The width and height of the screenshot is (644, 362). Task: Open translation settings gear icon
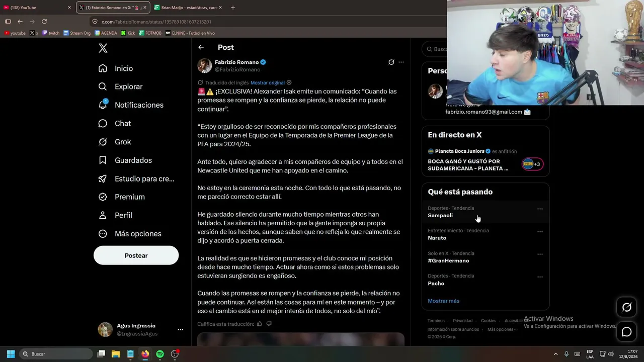(x=289, y=82)
